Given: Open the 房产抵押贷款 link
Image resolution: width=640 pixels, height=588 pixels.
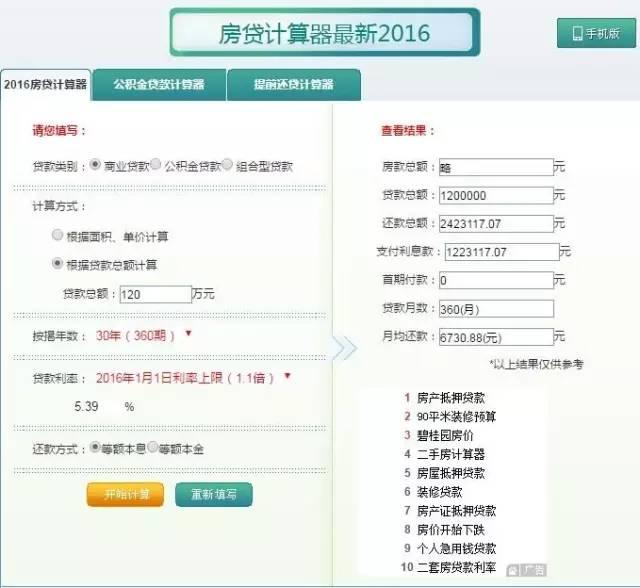Looking at the screenshot, I should [451, 398].
